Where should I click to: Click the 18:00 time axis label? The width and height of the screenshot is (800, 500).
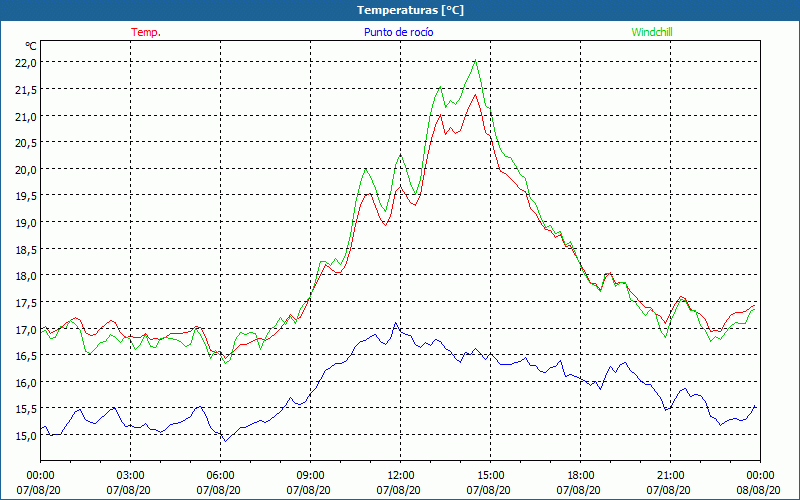(581, 475)
